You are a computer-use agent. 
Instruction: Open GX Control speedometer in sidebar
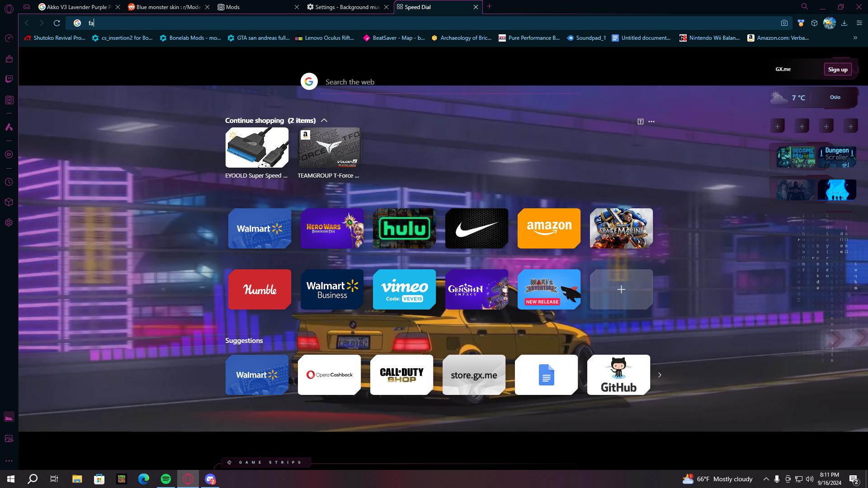[9, 38]
